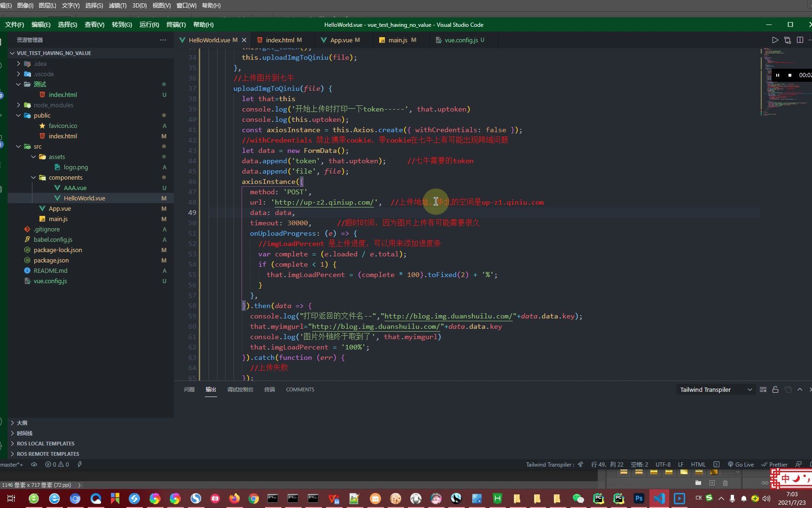The image size is (812, 508).
Task: Open the 终端 menu in the menu bar
Action: tap(176, 24)
